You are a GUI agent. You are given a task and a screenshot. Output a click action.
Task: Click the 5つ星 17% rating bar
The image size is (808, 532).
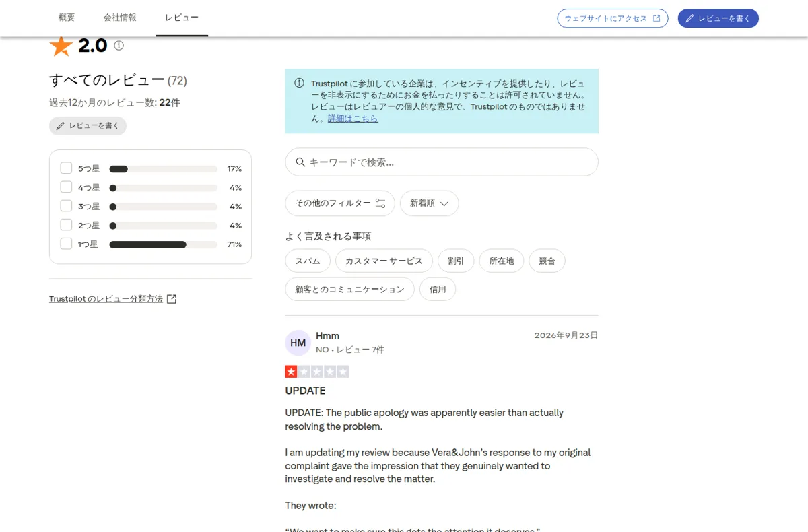[163, 169]
